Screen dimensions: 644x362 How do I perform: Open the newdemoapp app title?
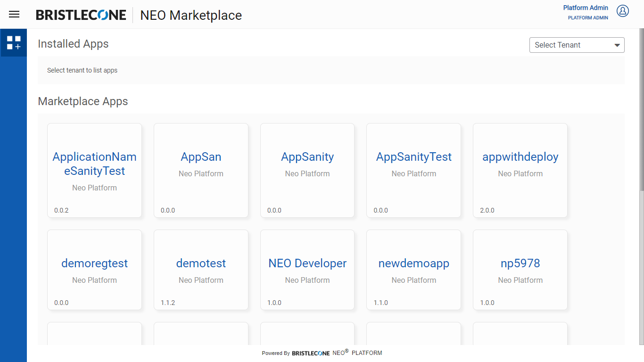pyautogui.click(x=414, y=263)
